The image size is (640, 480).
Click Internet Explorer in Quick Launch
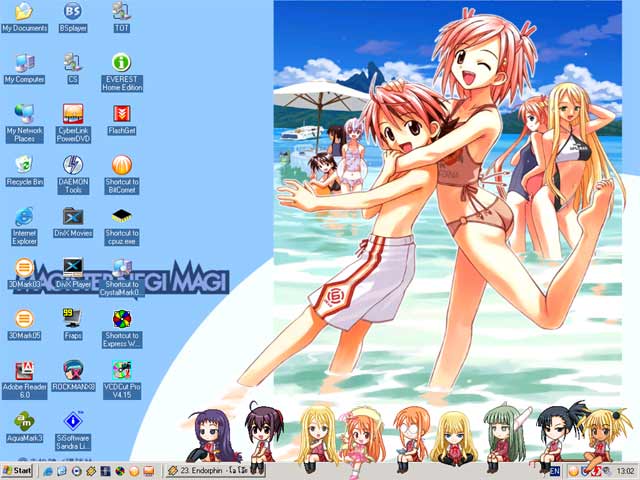pyautogui.click(x=48, y=471)
